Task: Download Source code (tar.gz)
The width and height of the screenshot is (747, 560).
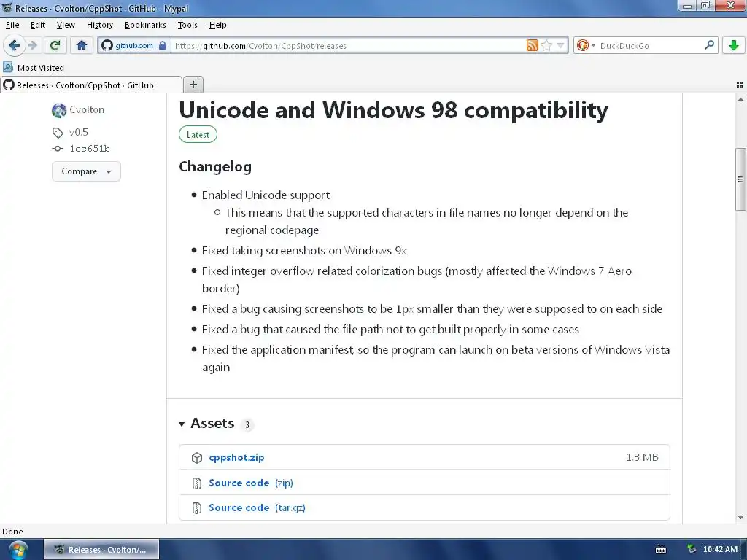Action: pyautogui.click(x=257, y=507)
